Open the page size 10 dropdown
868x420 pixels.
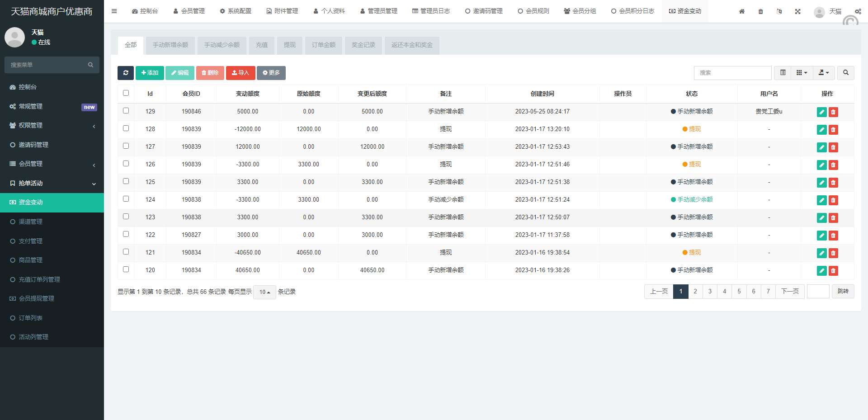click(x=264, y=292)
